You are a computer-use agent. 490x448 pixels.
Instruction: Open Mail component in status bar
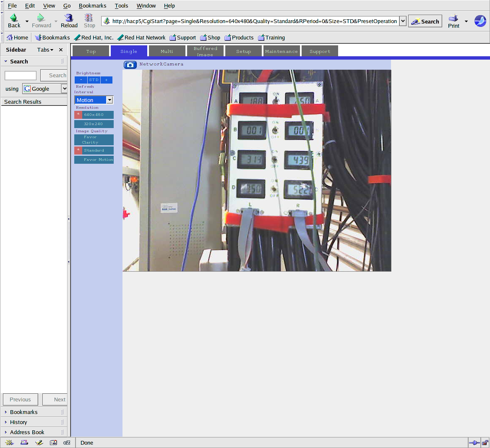(24, 443)
